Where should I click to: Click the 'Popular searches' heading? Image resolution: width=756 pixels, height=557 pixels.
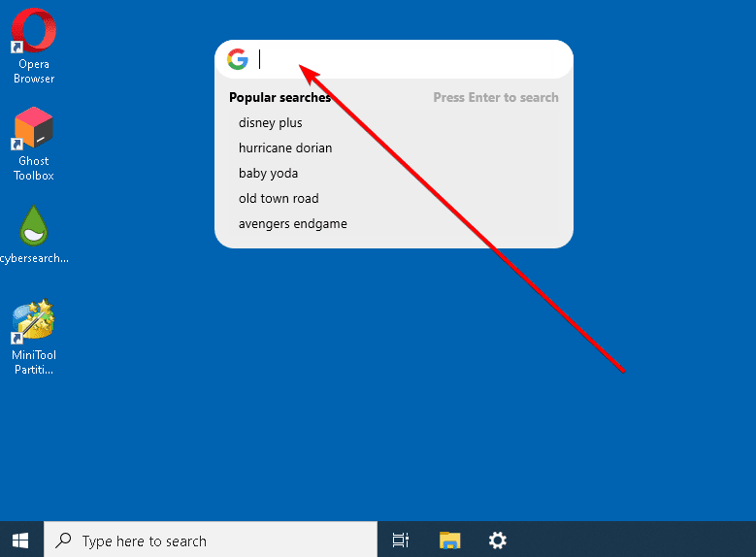pos(279,97)
